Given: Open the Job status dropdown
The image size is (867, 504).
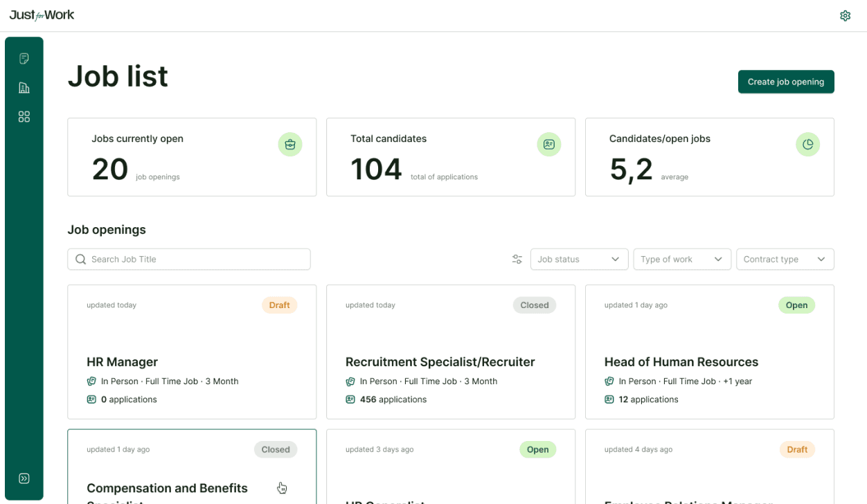Looking at the screenshot, I should click(579, 259).
